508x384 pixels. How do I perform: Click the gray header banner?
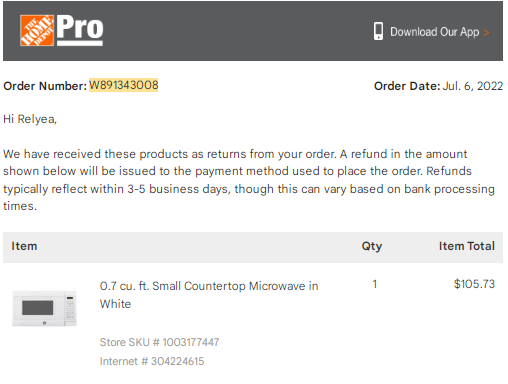(253, 31)
